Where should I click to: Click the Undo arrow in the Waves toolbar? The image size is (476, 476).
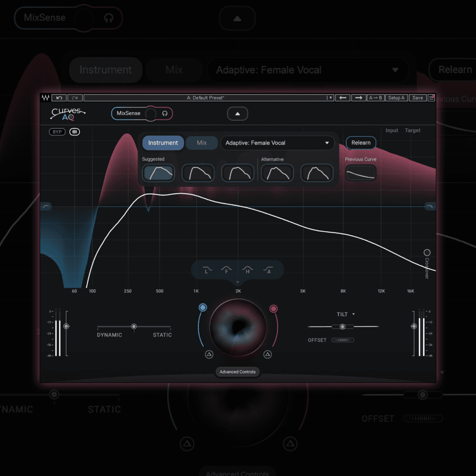tap(59, 98)
